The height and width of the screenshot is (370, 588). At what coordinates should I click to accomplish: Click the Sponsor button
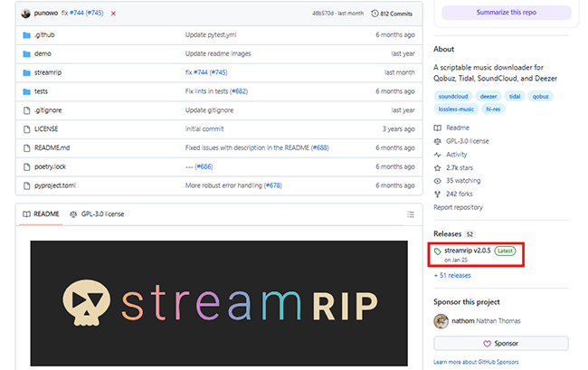pos(501,344)
